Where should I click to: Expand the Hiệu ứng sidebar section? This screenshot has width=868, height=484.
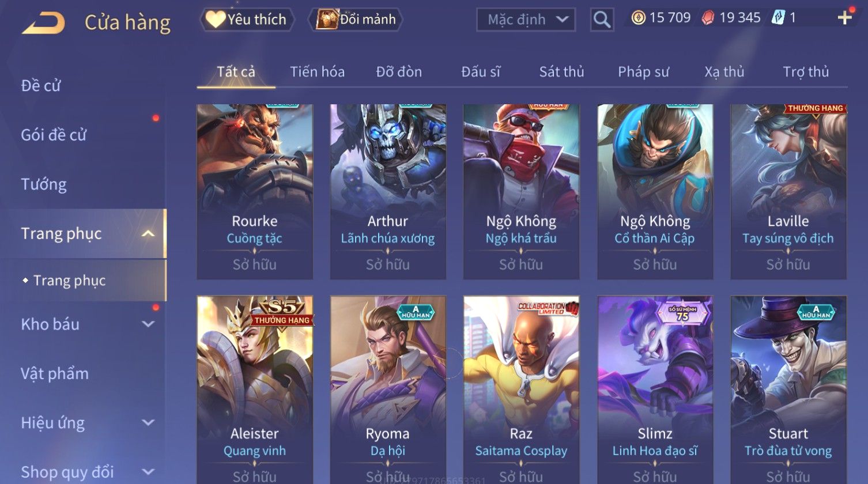[148, 422]
